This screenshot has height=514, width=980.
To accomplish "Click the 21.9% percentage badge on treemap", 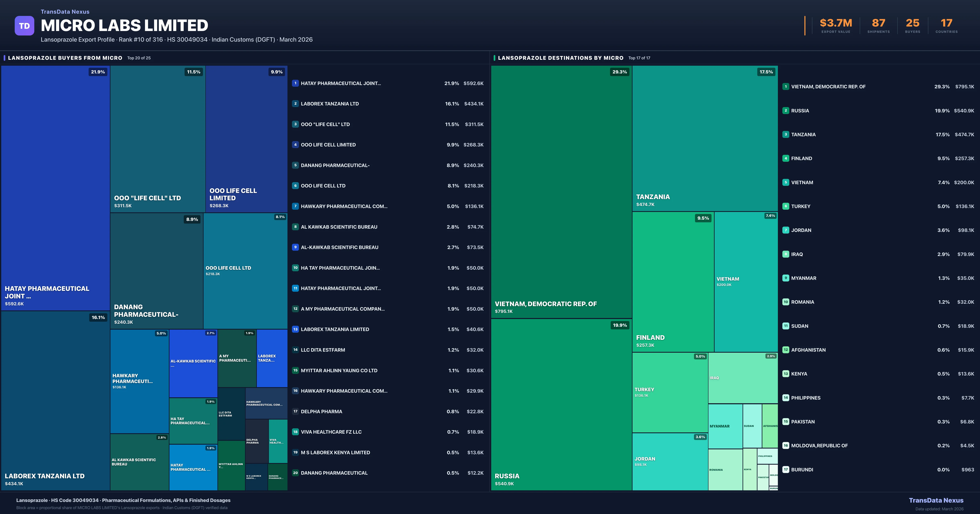I will pyautogui.click(x=98, y=72).
